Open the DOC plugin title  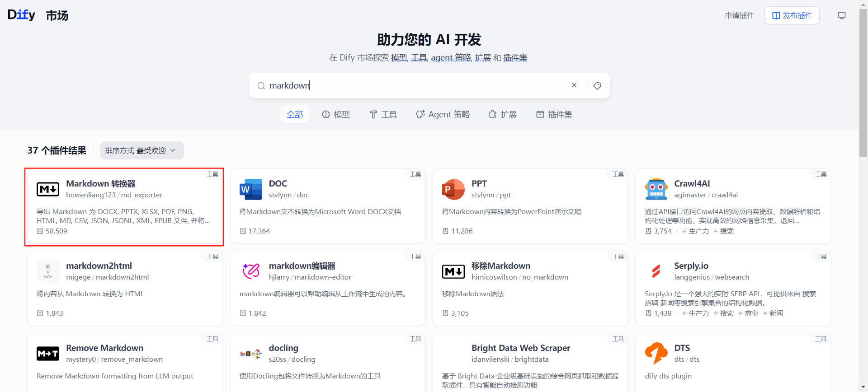[278, 183]
